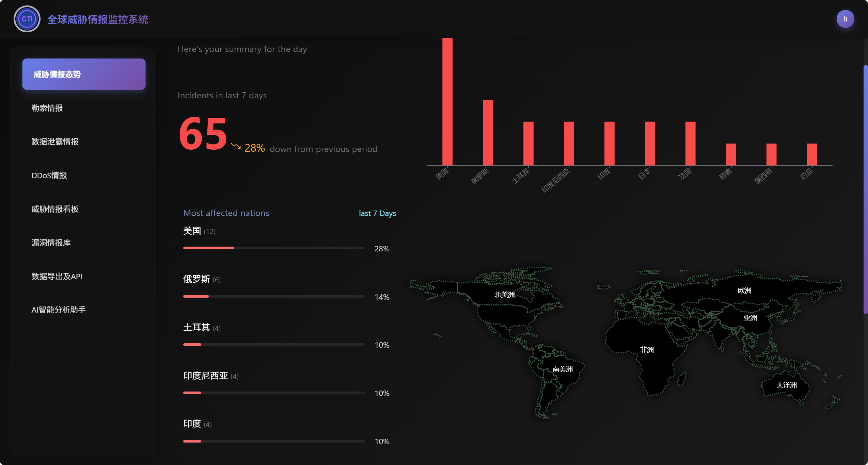868x465 pixels.
Task: Select the 威胁情报态势 menu item
Action: coord(84,74)
